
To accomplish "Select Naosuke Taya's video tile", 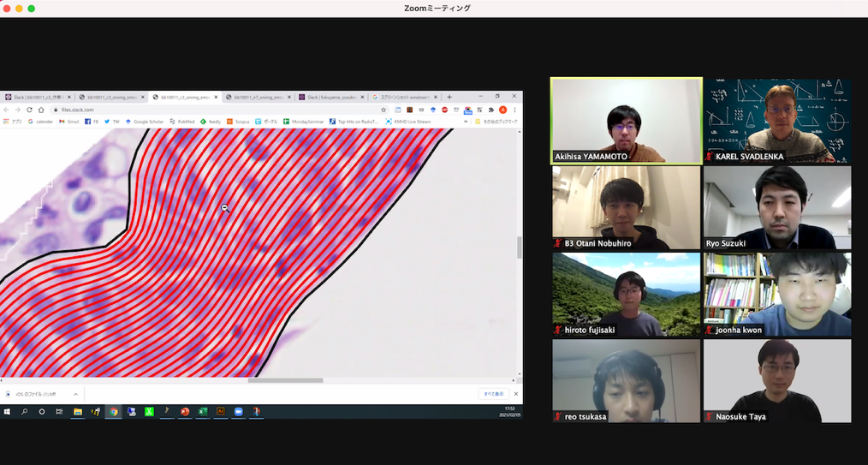I will (x=777, y=381).
